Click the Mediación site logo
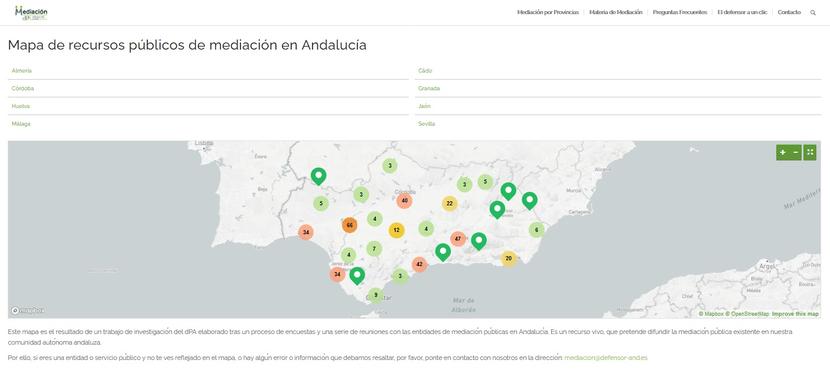The image size is (830, 383). coord(31,13)
